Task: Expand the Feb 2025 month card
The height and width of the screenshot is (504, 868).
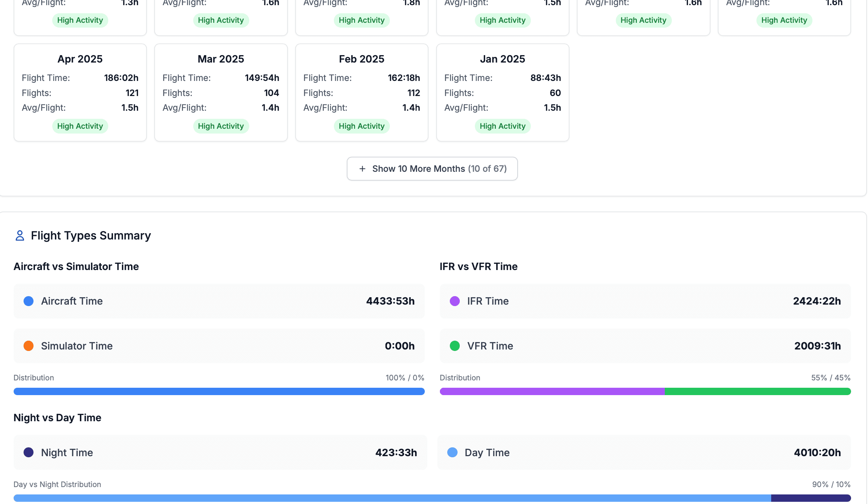Action: click(361, 92)
